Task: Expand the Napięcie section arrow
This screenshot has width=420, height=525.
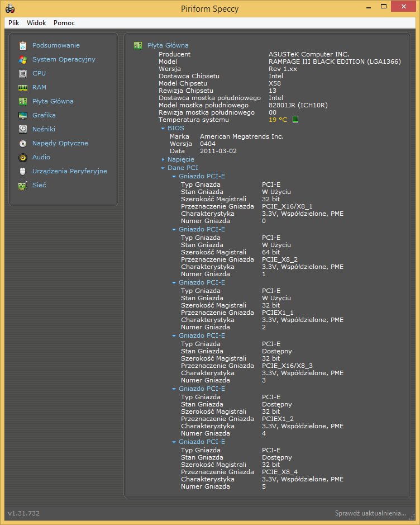Action: pyautogui.click(x=163, y=159)
